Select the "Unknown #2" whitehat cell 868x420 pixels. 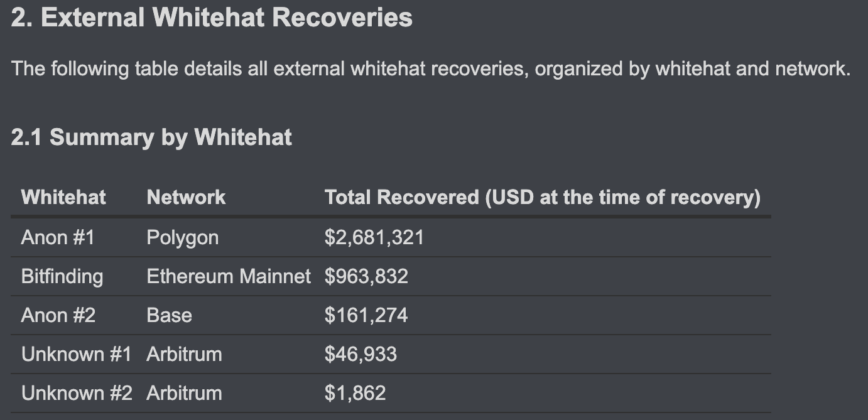tap(77, 393)
